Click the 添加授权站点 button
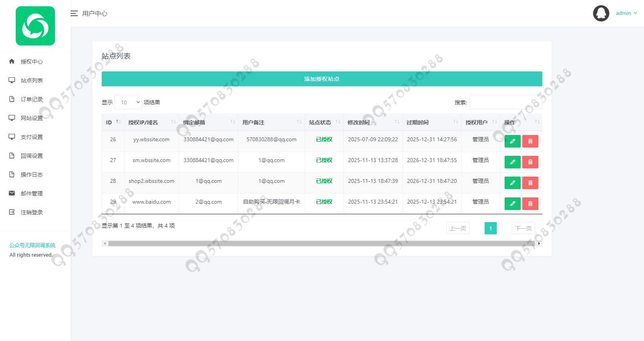 (x=322, y=79)
